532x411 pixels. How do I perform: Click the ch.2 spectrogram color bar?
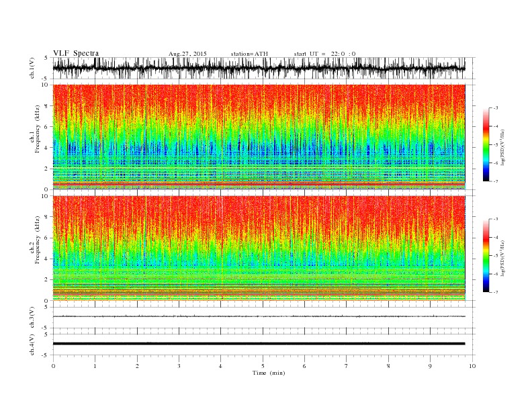[x=486, y=255]
